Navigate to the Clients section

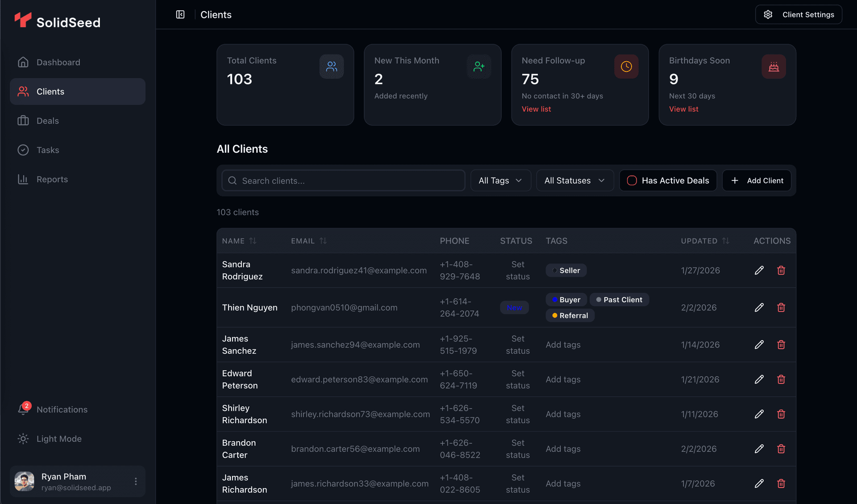pos(50,92)
